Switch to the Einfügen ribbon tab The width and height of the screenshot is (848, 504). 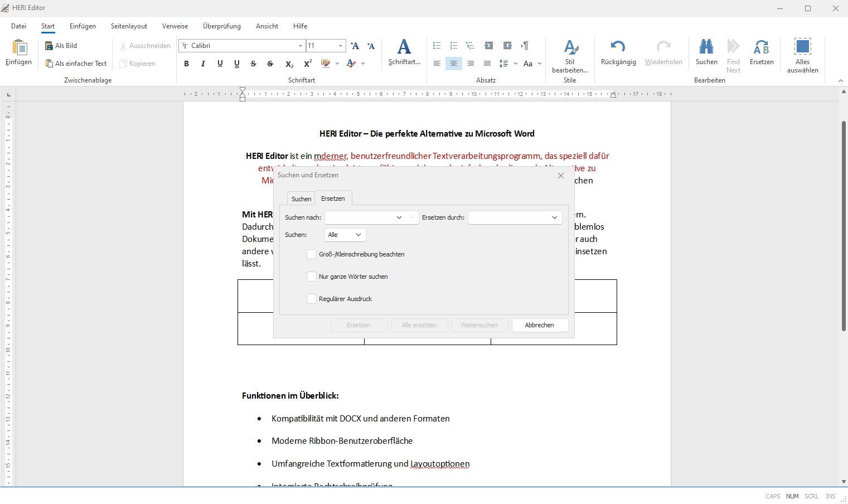[x=83, y=26]
